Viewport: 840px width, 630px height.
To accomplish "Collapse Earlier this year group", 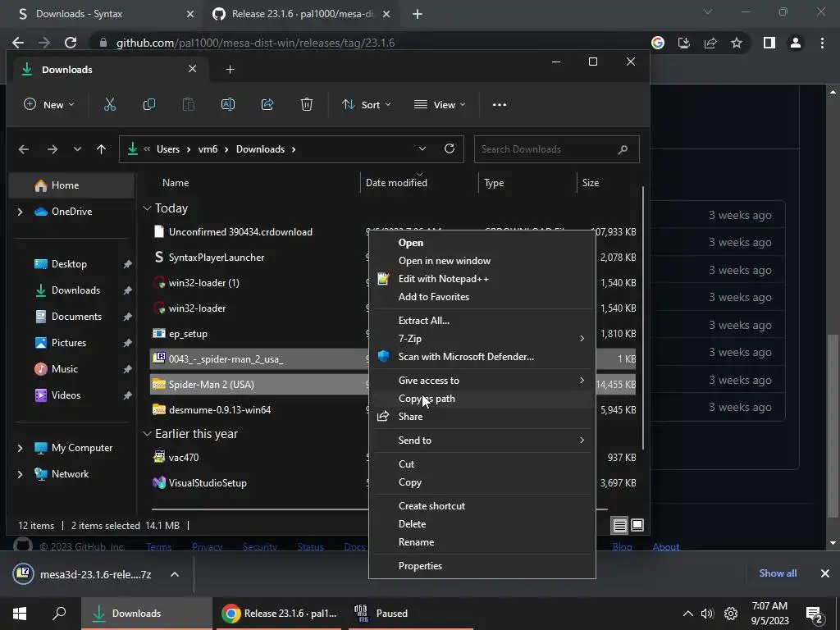I will (x=147, y=434).
